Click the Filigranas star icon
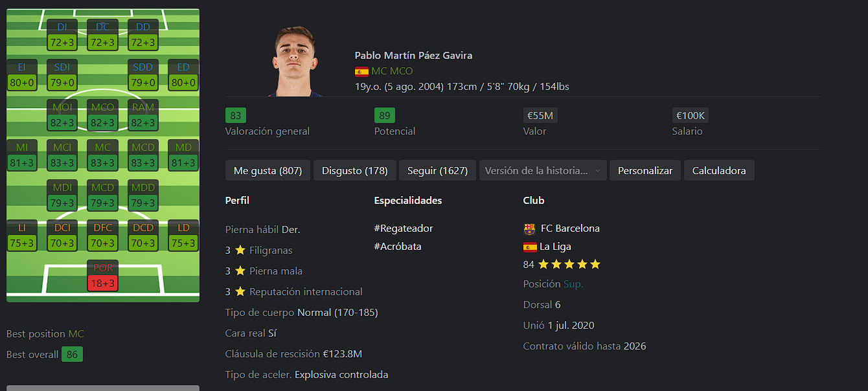Viewport: 868px width, 391px height. [x=240, y=250]
